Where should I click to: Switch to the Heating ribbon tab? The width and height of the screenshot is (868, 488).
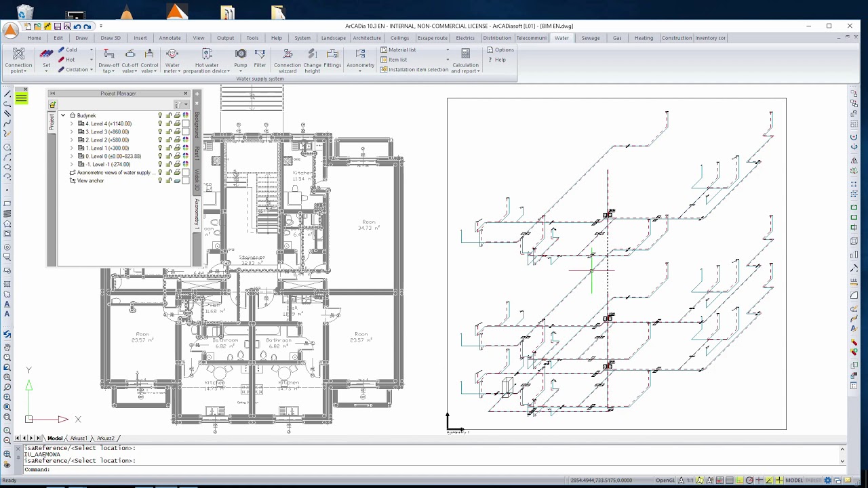pos(644,38)
